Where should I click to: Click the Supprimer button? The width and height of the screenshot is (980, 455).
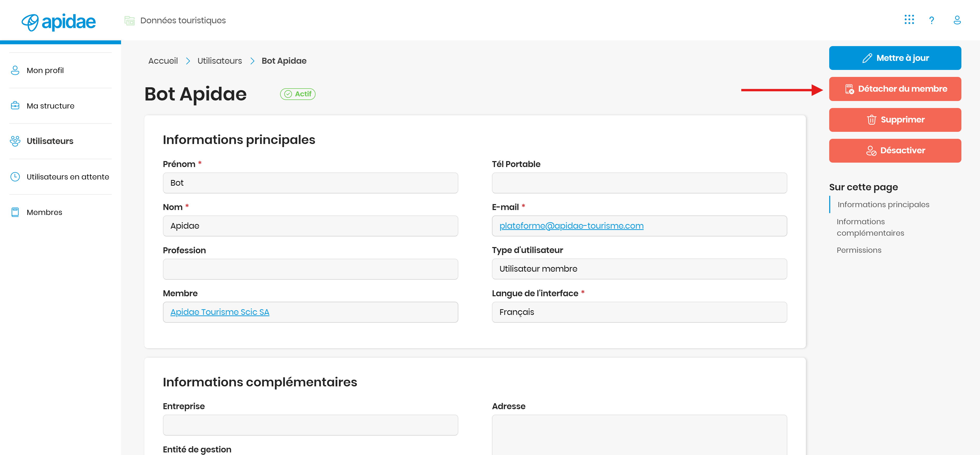895,120
